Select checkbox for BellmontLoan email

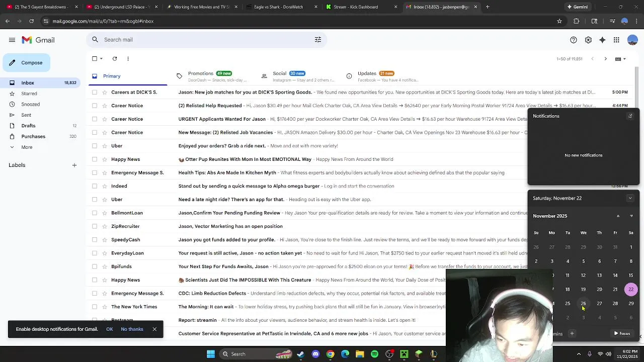[95, 213]
